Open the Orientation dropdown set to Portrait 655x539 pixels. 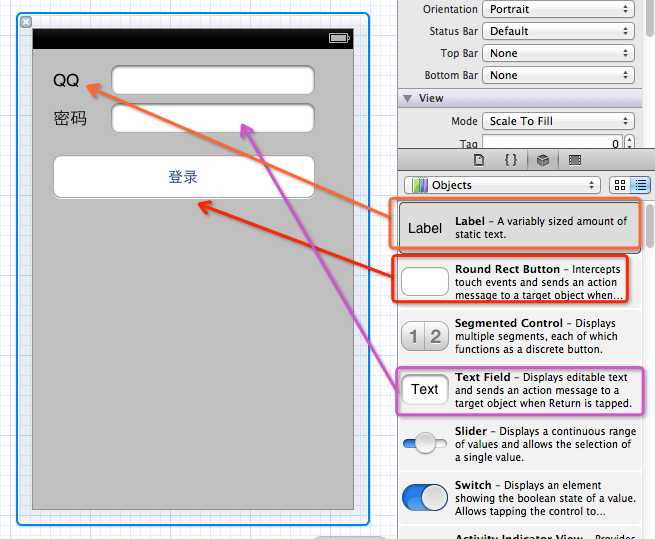click(558, 9)
